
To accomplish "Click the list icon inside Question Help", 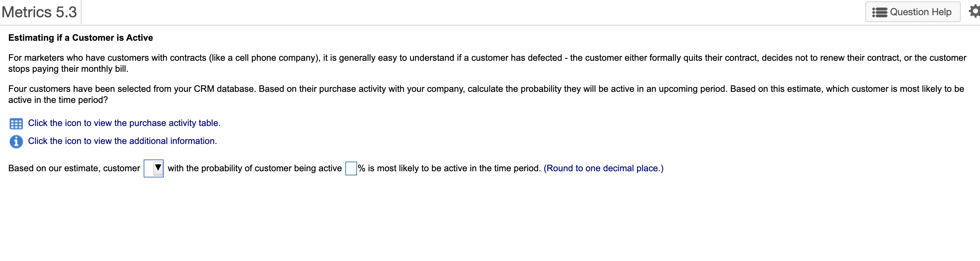I will click(879, 12).
